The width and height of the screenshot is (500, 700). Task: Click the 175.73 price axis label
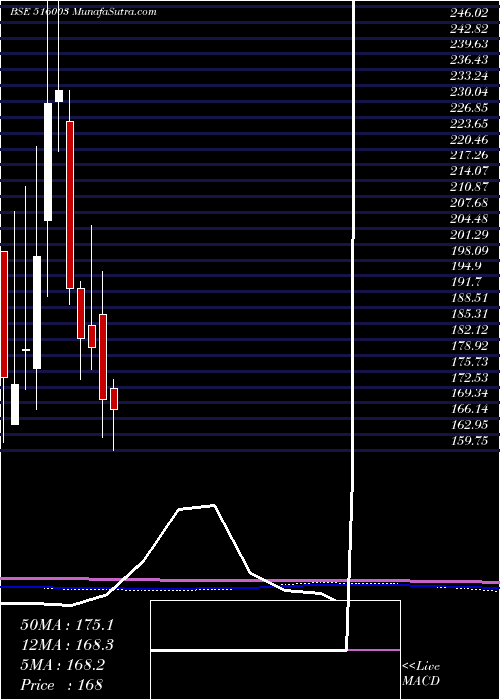point(469,362)
